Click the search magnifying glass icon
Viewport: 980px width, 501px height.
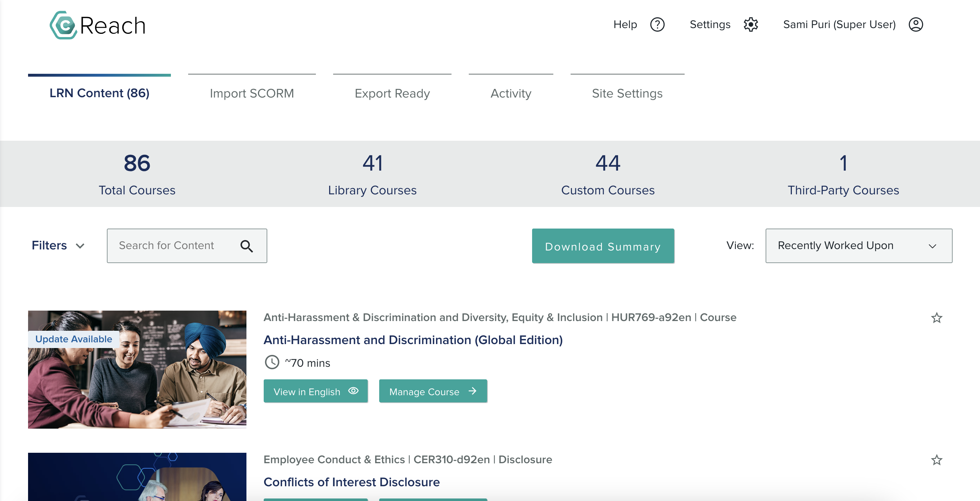coord(247,246)
